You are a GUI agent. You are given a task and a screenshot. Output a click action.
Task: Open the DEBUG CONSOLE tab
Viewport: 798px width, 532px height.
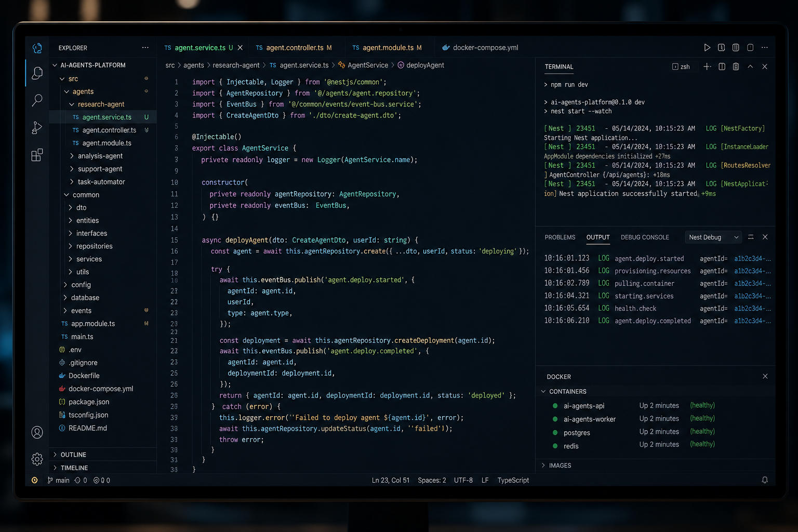[x=645, y=237]
